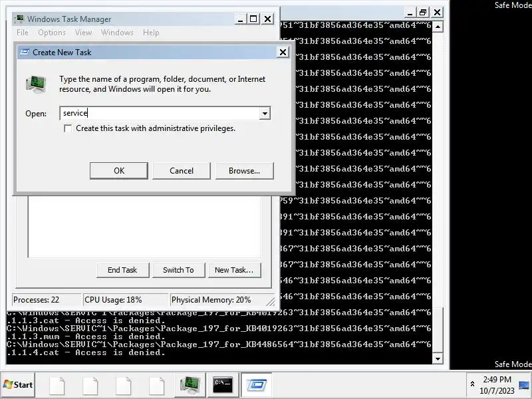This screenshot has width=532, height=399.
Task: Open the File menu in Task Manager
Action: 23,33
